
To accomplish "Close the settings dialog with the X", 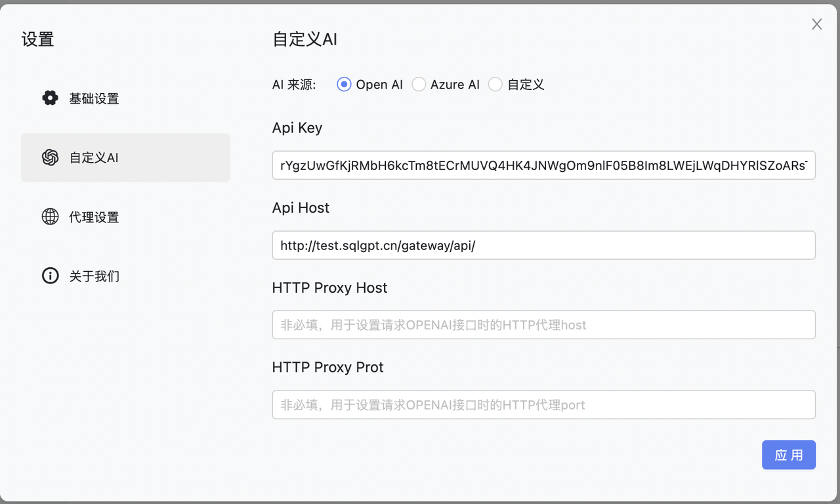I will point(816,24).
